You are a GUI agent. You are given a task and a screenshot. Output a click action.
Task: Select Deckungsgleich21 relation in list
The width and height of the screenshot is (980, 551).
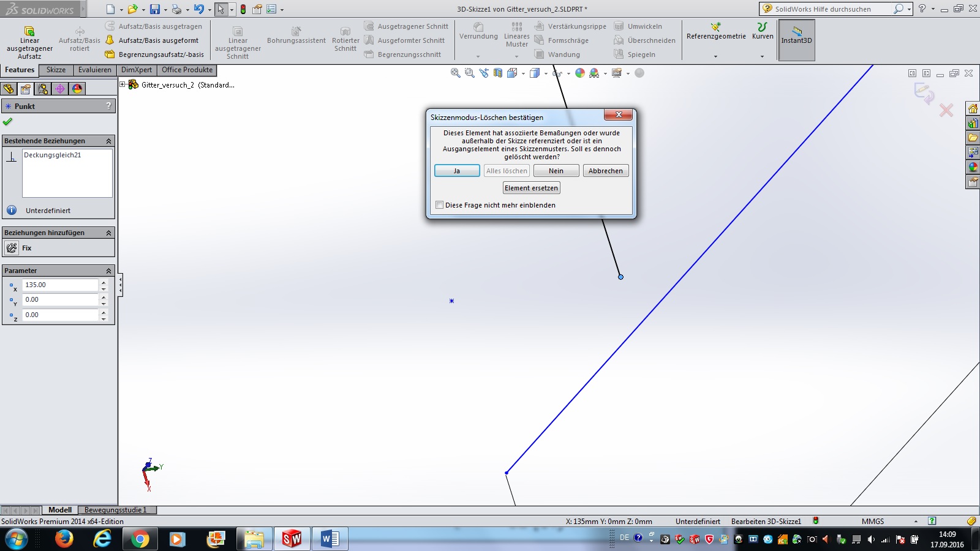[x=53, y=155]
